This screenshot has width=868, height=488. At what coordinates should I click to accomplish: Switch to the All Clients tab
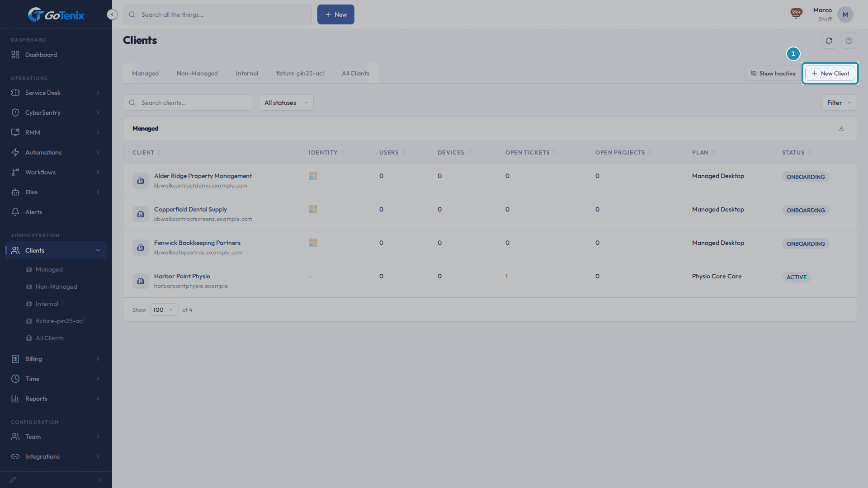355,73
